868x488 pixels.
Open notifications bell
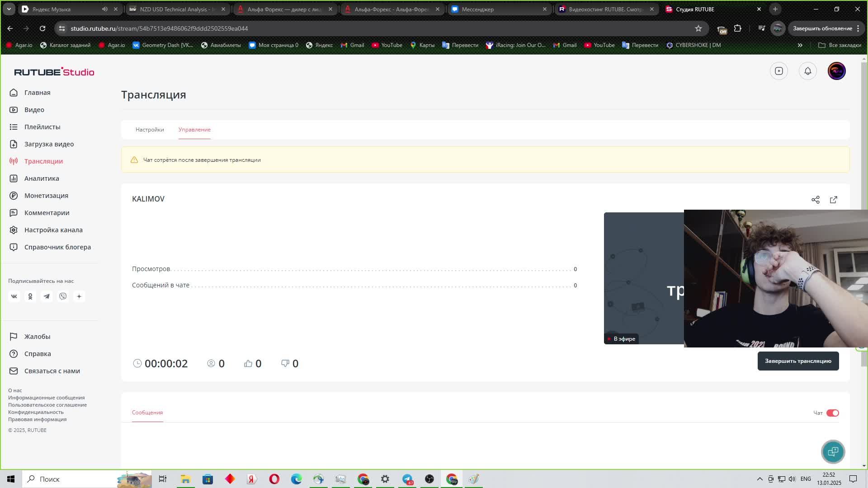(807, 71)
